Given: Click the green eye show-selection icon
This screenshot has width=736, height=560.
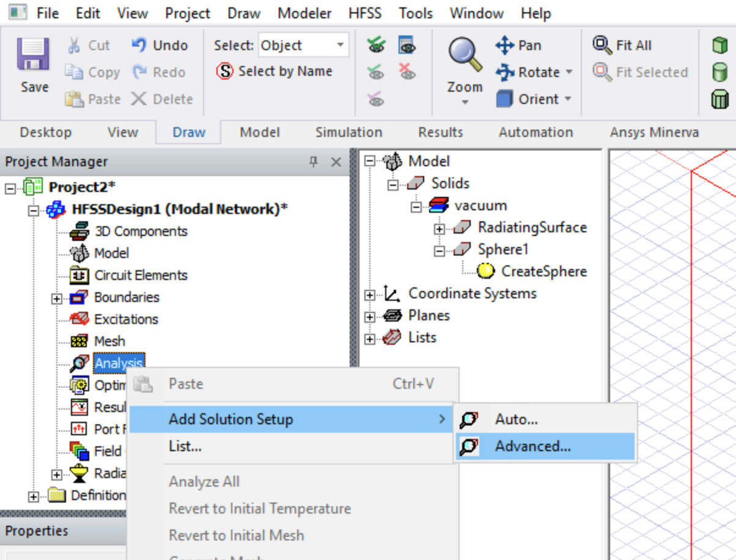Looking at the screenshot, I should coord(376,45).
